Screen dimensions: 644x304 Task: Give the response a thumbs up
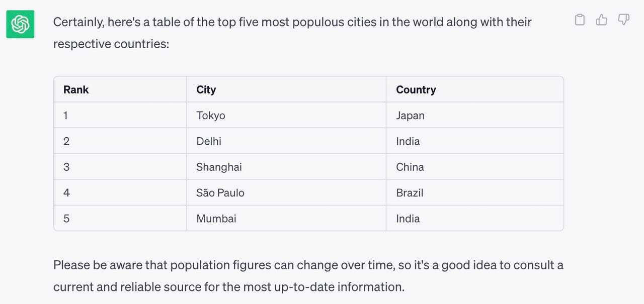coord(602,20)
